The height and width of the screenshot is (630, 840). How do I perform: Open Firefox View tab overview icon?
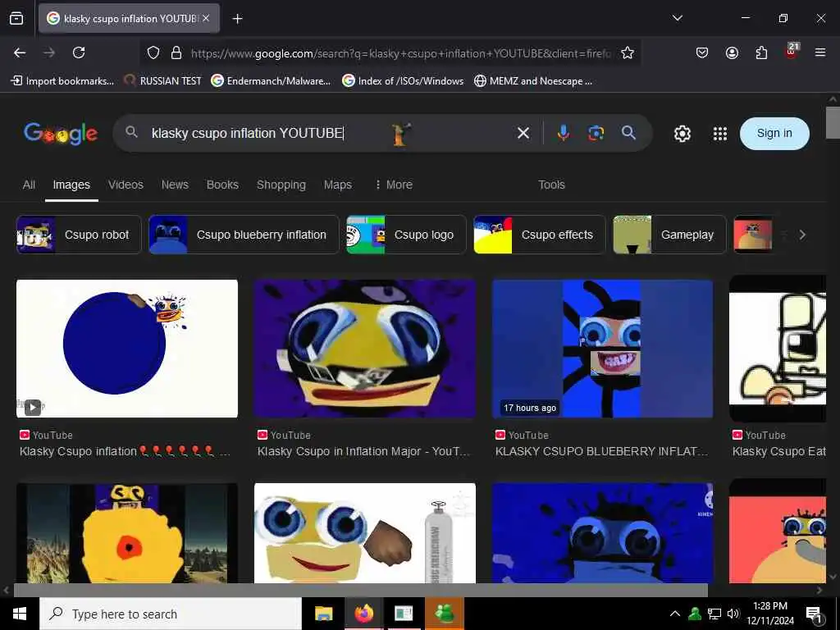coord(16,18)
